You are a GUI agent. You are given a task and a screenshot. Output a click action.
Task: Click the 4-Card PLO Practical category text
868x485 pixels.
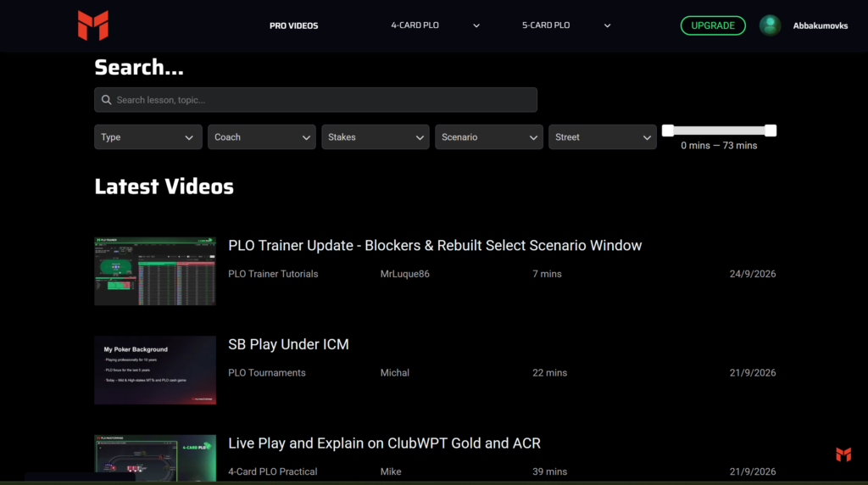(x=272, y=471)
